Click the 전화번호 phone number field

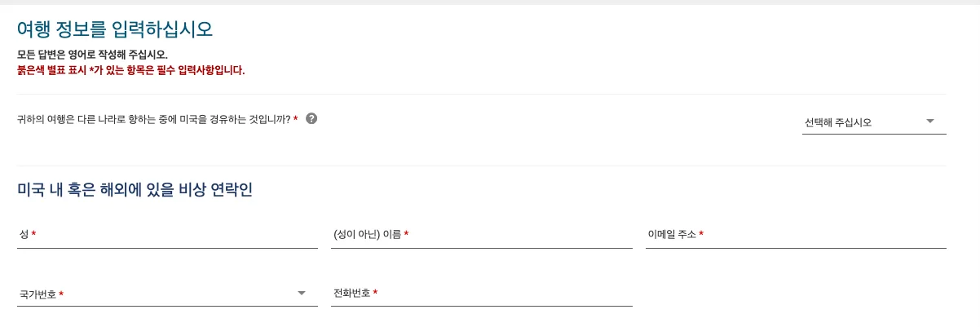pos(481,294)
